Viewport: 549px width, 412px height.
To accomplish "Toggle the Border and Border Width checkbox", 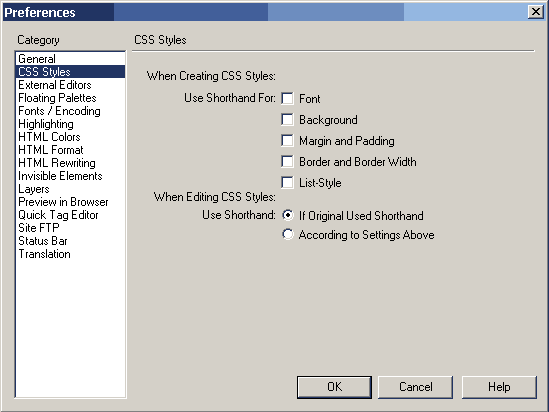I will click(x=287, y=162).
